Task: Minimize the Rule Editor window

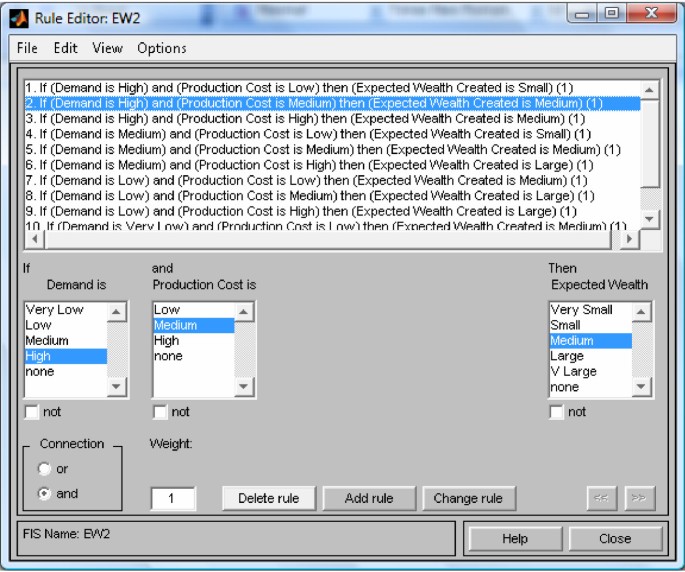Action: click(x=582, y=14)
